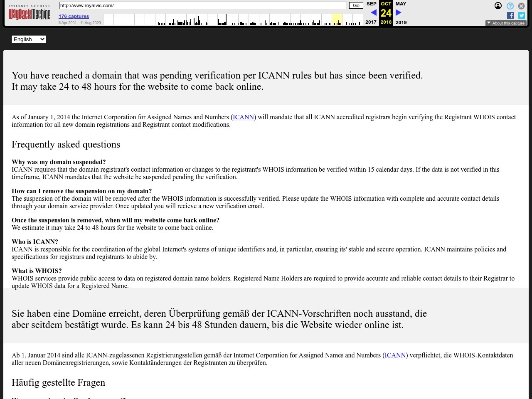Screen dimensions: 532x399
Task: Go to the previous capture with left arrow
Action: [x=373, y=13]
